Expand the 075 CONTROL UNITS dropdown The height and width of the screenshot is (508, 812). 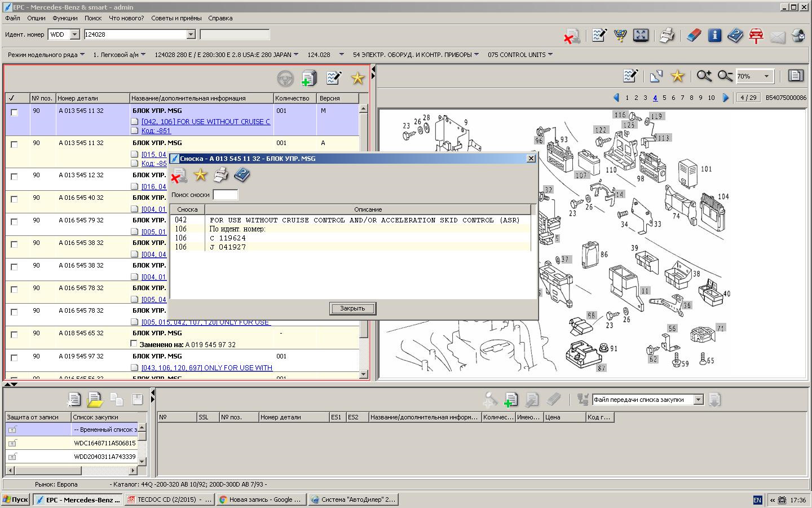[x=550, y=55]
